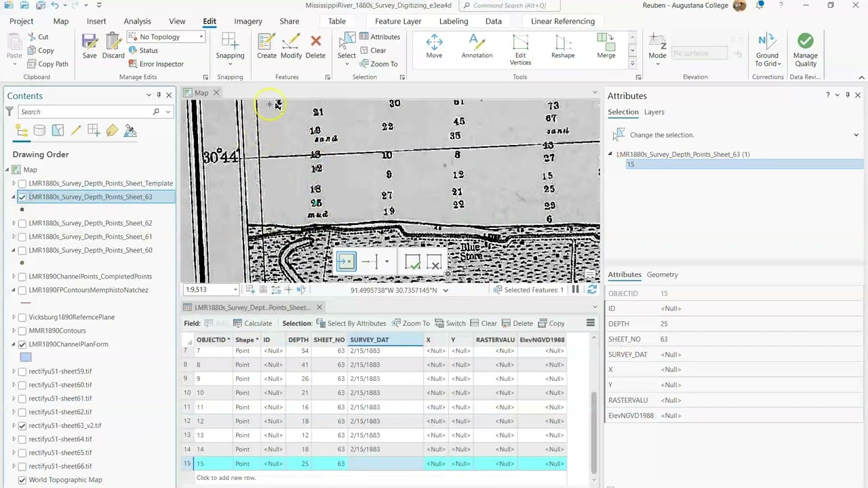Click Calculate in table toolbar
This screenshot has width=868, height=488.
pos(252,323)
